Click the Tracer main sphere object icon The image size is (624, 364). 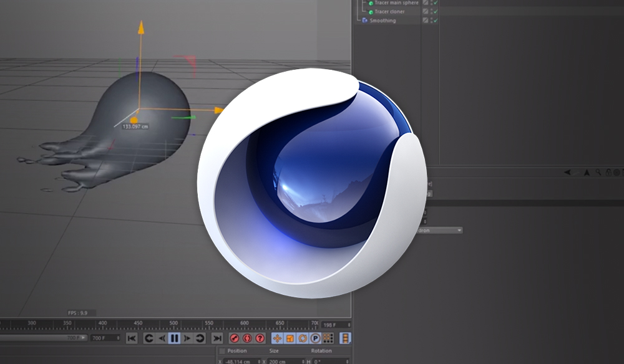coord(371,3)
